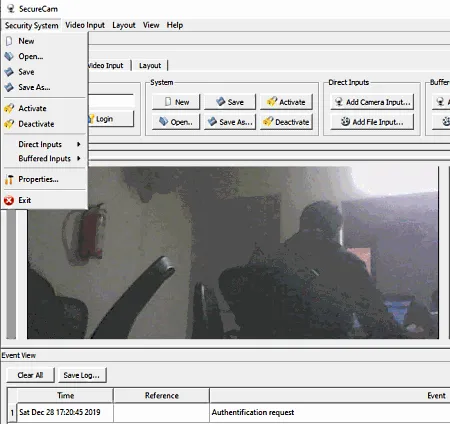This screenshot has height=424, width=450.
Task: Open the Help menu
Action: click(175, 25)
